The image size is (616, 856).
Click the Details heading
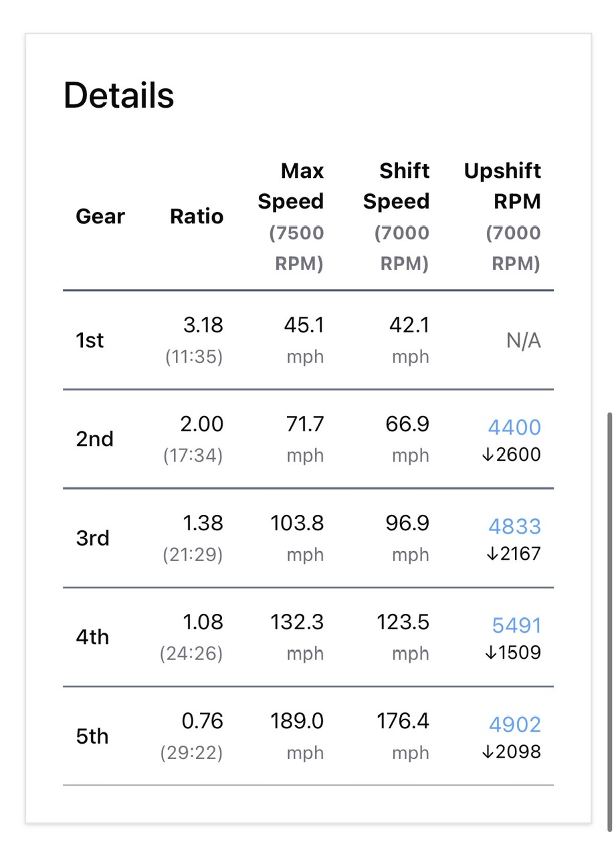(118, 95)
